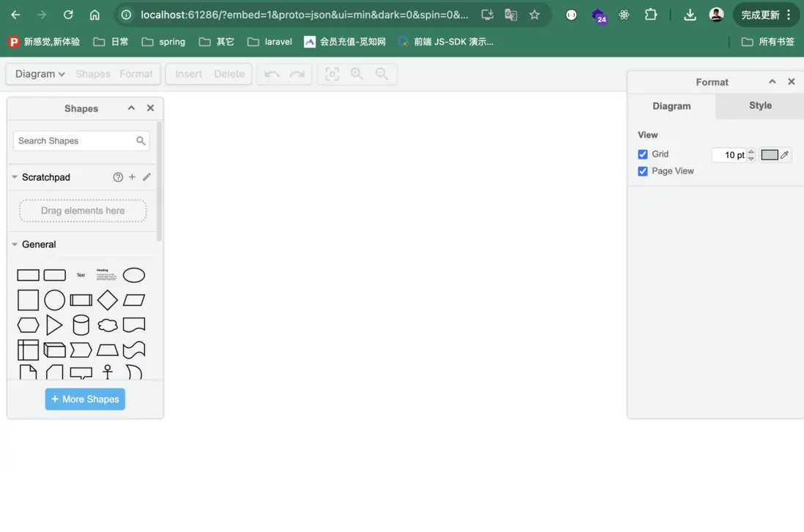Viewport: 804px width, 532px height.
Task: Select the Cylinder shape
Action: (81, 325)
